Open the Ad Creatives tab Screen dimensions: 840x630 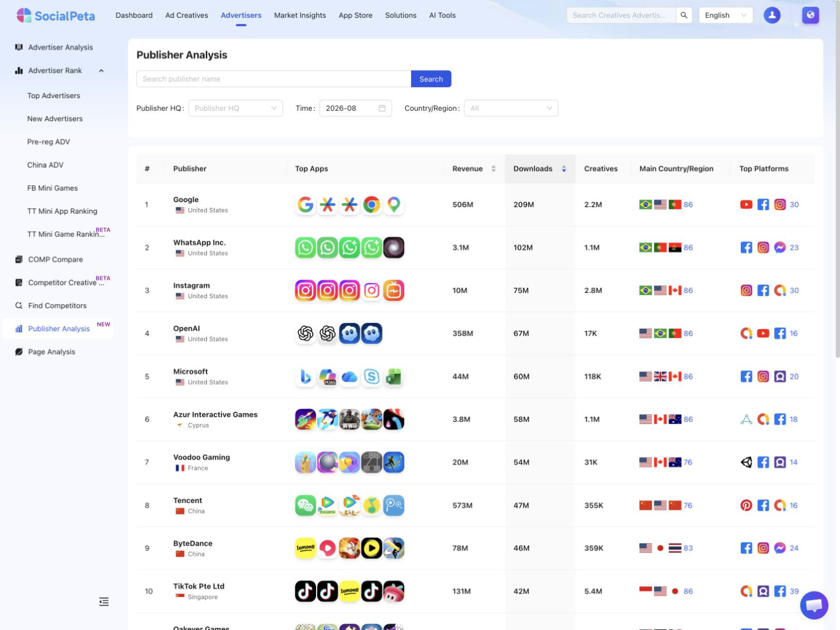[187, 15]
